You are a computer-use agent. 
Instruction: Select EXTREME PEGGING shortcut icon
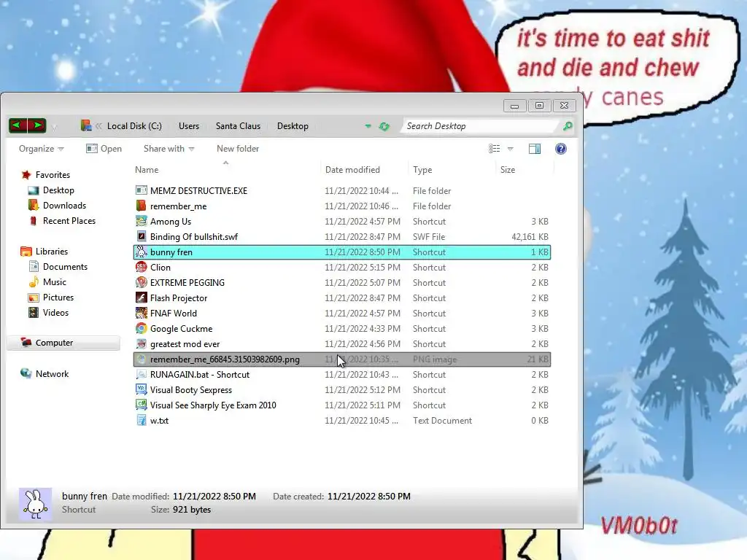141,282
